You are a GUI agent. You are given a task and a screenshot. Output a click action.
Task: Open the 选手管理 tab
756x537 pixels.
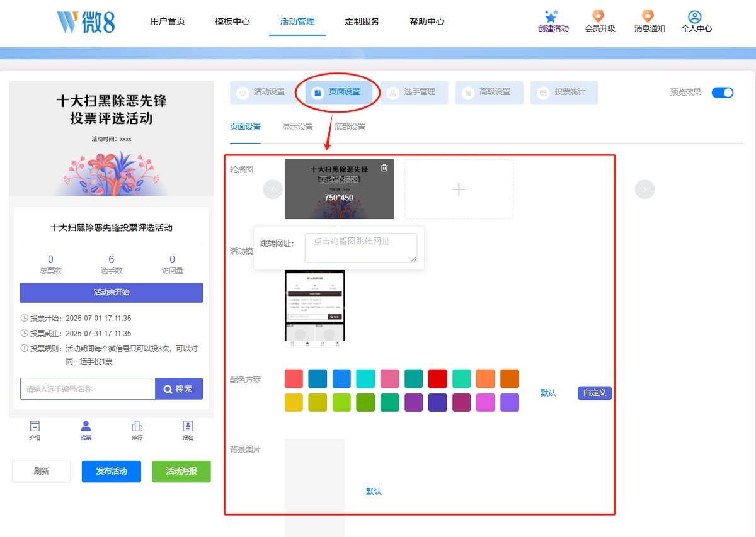(x=414, y=93)
